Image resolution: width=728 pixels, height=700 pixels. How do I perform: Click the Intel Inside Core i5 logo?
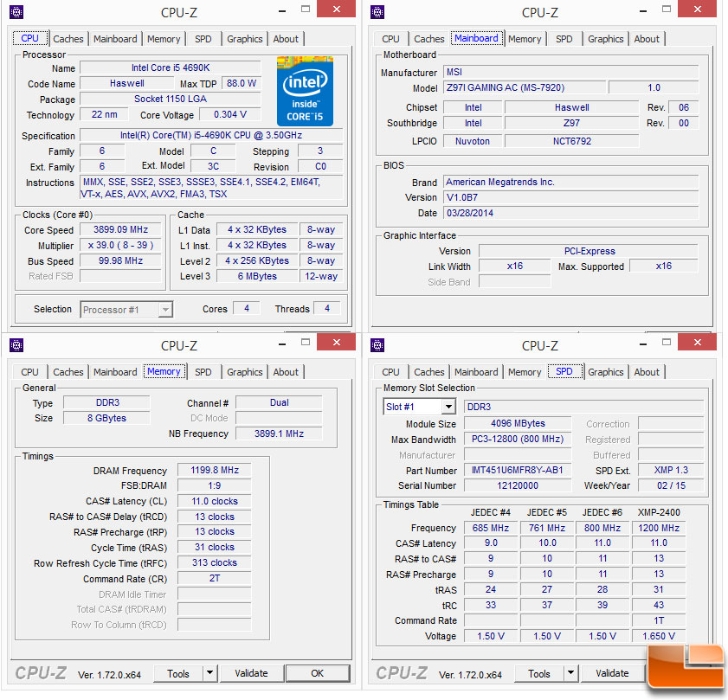click(x=305, y=91)
